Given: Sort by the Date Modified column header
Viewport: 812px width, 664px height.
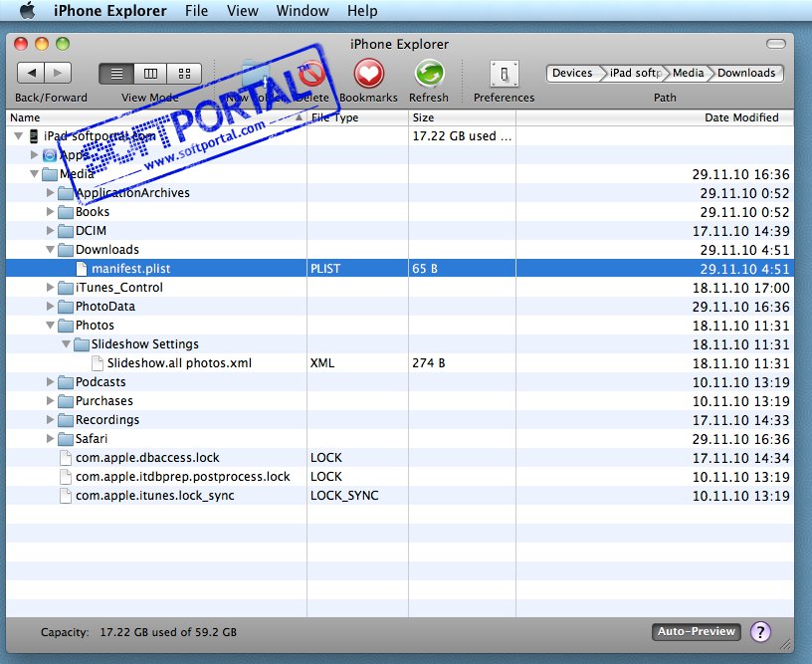Looking at the screenshot, I should point(655,117).
